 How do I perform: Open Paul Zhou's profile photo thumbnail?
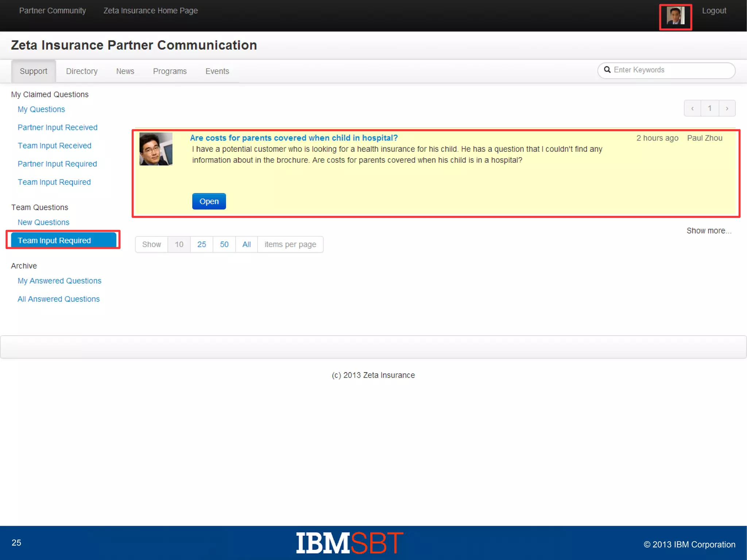click(156, 149)
